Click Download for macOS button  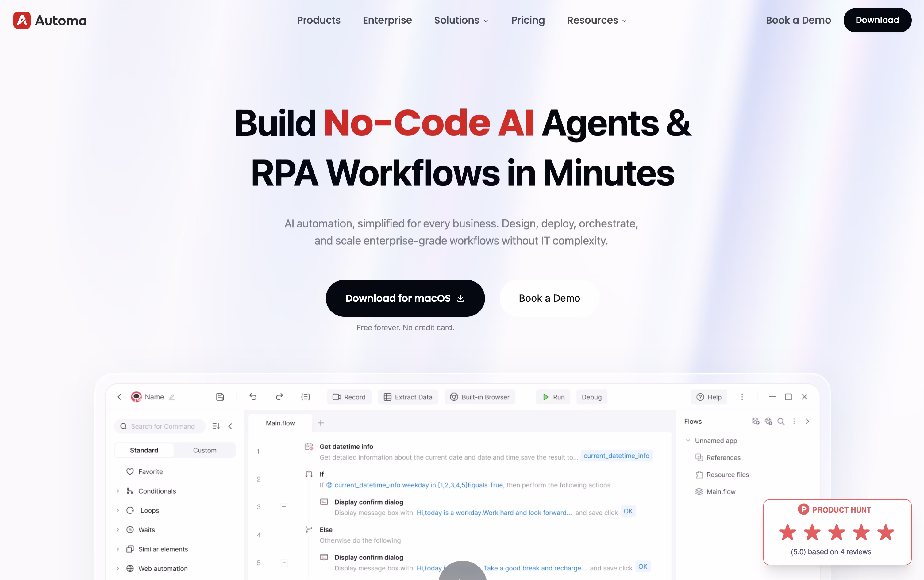(405, 298)
